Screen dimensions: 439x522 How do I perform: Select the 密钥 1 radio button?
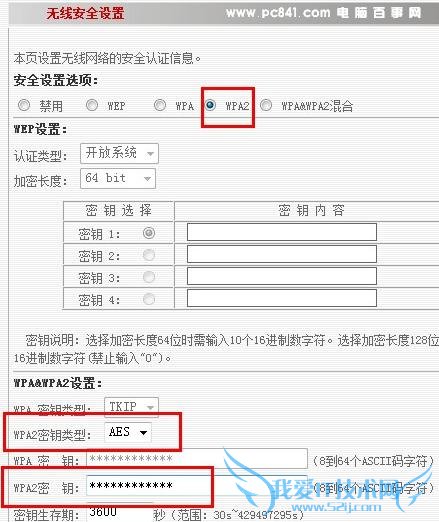coord(149,233)
